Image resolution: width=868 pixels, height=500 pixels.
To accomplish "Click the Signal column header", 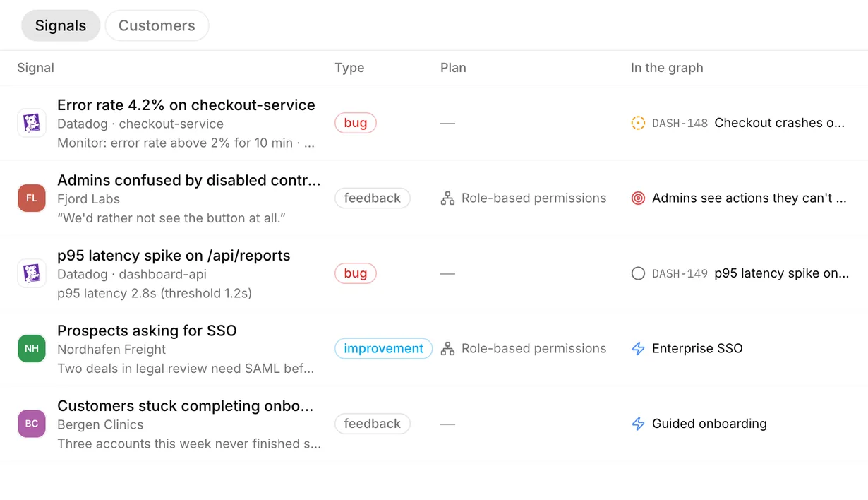I will pos(35,68).
